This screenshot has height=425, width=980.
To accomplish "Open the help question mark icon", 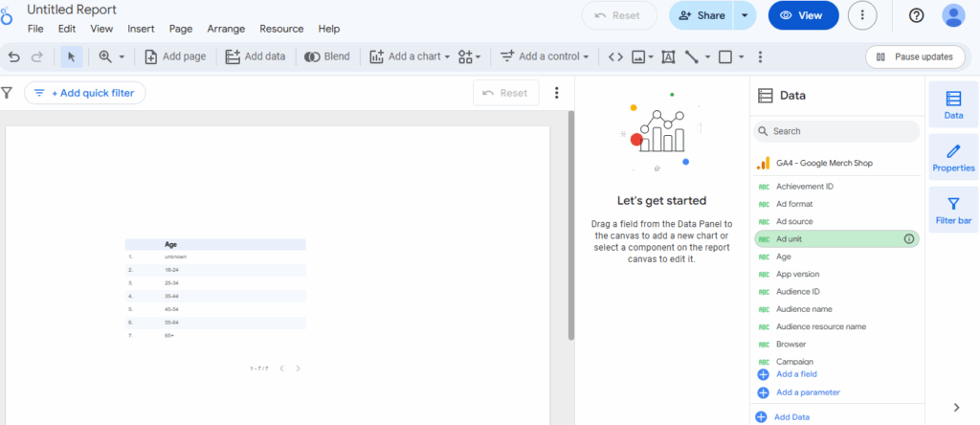I will [x=916, y=15].
